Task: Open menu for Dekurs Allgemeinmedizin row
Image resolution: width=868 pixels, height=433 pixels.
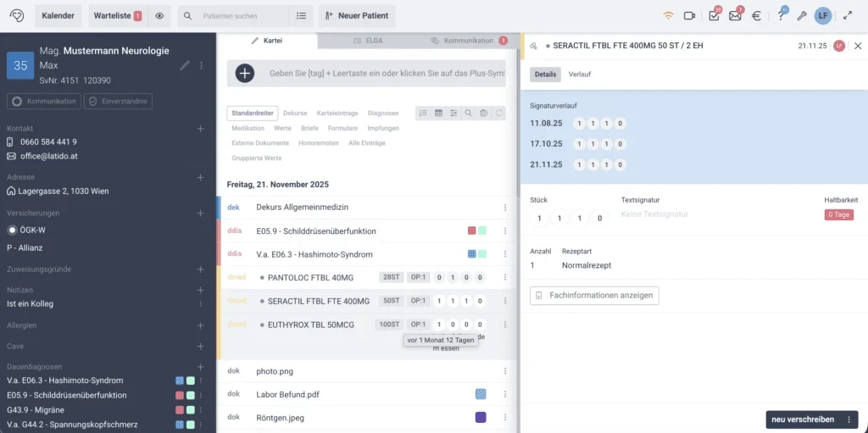Action: (505, 207)
